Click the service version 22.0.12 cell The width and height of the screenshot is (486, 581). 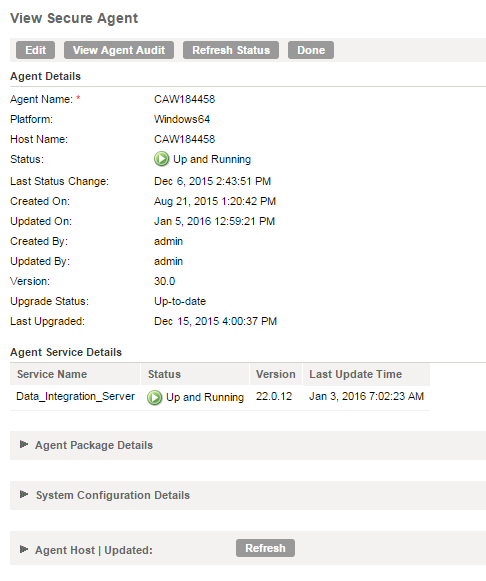(x=274, y=396)
